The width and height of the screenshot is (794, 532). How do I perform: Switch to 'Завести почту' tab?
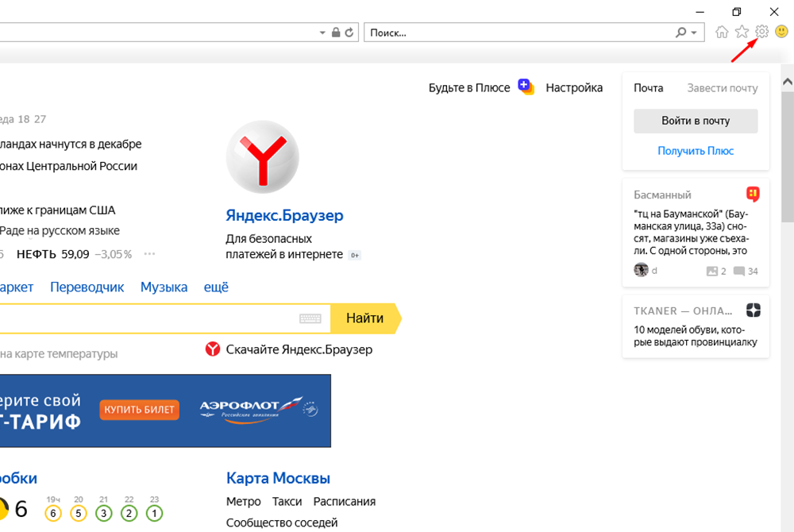pyautogui.click(x=722, y=88)
